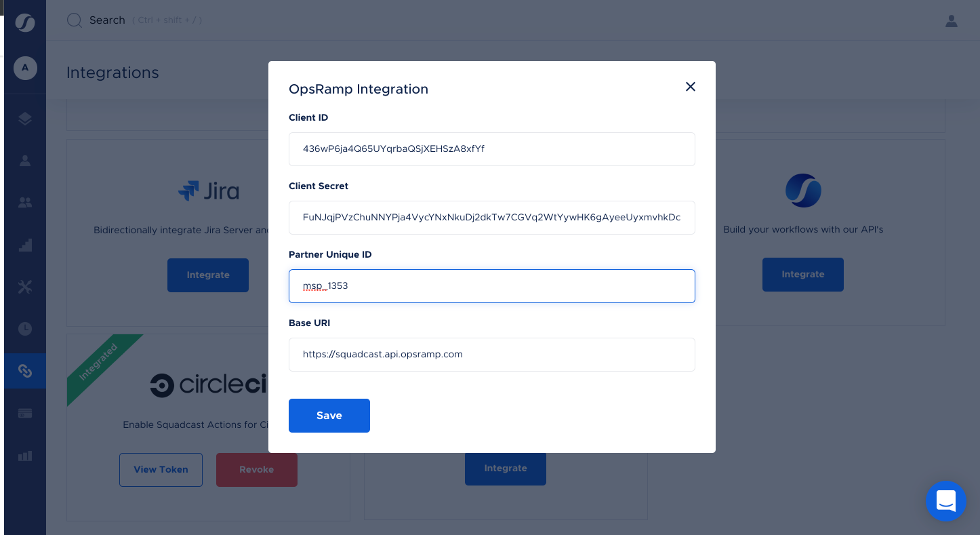
Task: Click Integrate on the Jira card
Action: [x=208, y=275]
